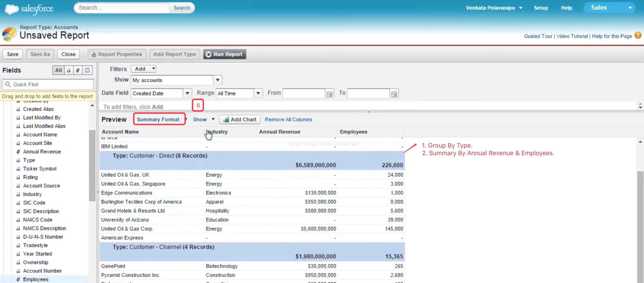Select the Ticker Symbol field
644x283 pixels.
(39, 169)
